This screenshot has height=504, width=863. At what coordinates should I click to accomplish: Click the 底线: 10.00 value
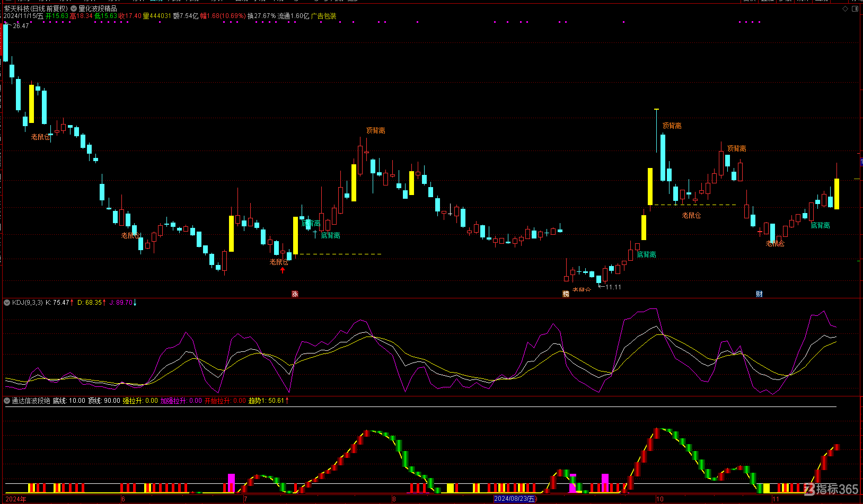(x=69, y=401)
